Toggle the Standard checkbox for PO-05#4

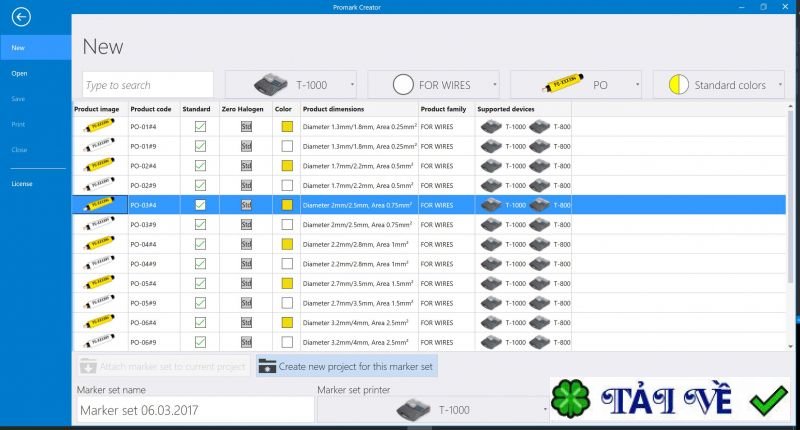pos(201,283)
